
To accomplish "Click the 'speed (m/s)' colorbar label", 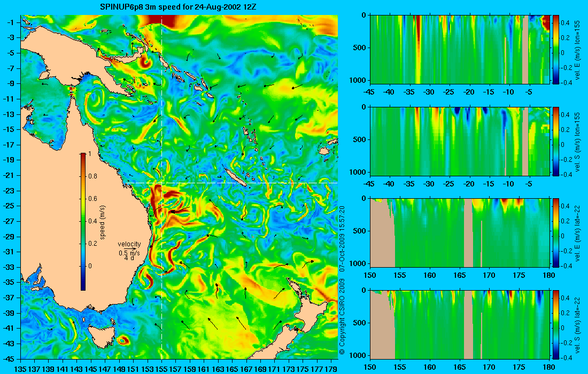I will 103,222.
